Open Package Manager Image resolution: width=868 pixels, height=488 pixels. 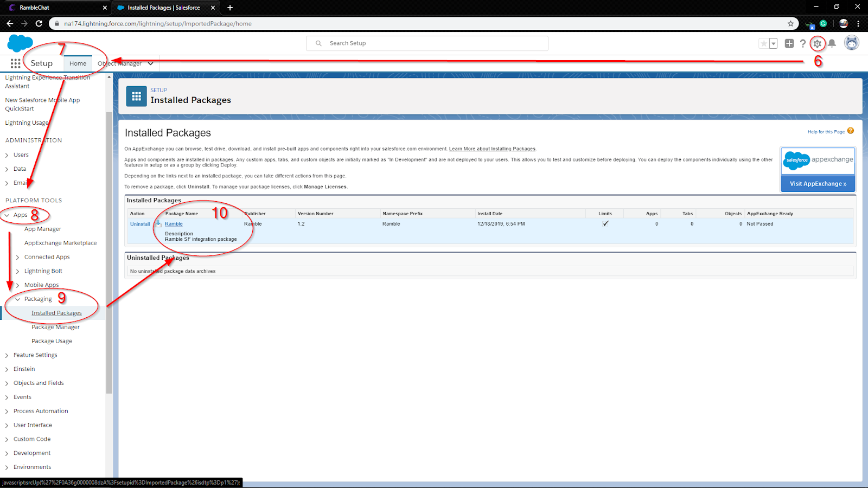(55, 327)
